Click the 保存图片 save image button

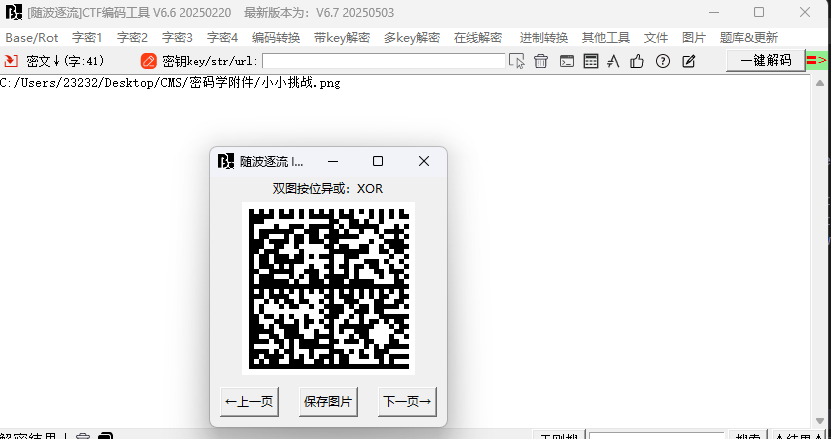(x=328, y=402)
